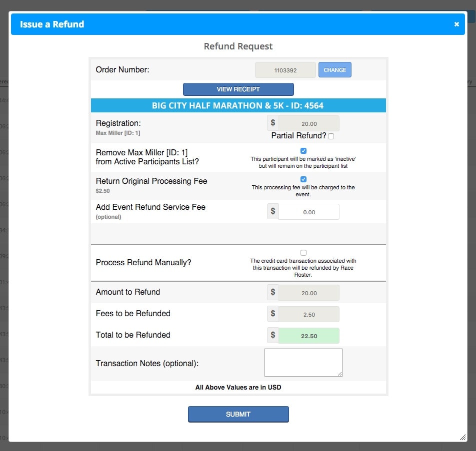This screenshot has height=451, width=476.
Task: Enable the Partial Refund checkbox
Action: [331, 136]
